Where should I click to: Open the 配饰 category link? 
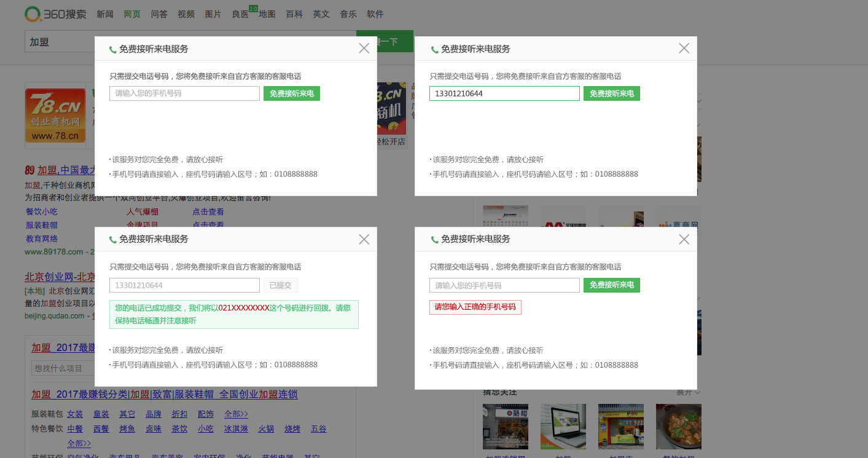click(x=206, y=414)
